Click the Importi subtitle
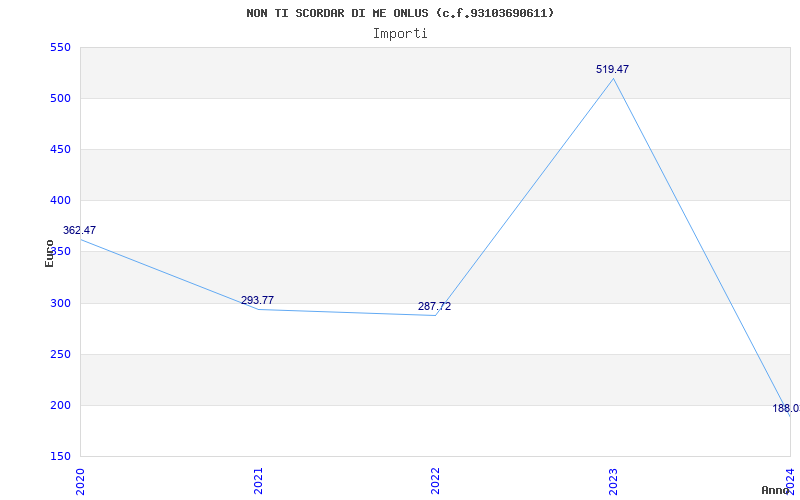This screenshot has height=500, width=800. pos(400,34)
